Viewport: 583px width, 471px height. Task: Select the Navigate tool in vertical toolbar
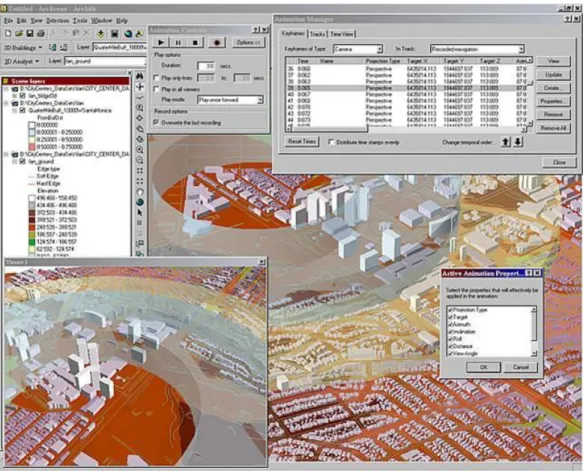pyautogui.click(x=140, y=87)
